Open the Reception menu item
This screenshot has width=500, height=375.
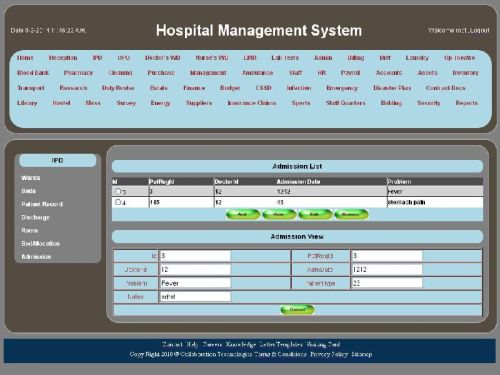tap(63, 58)
